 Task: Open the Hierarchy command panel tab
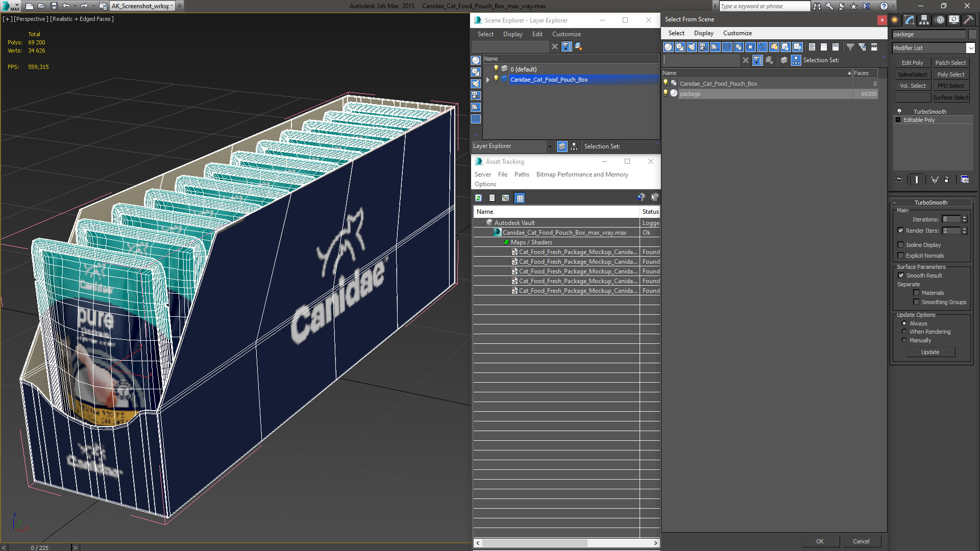pos(924,20)
